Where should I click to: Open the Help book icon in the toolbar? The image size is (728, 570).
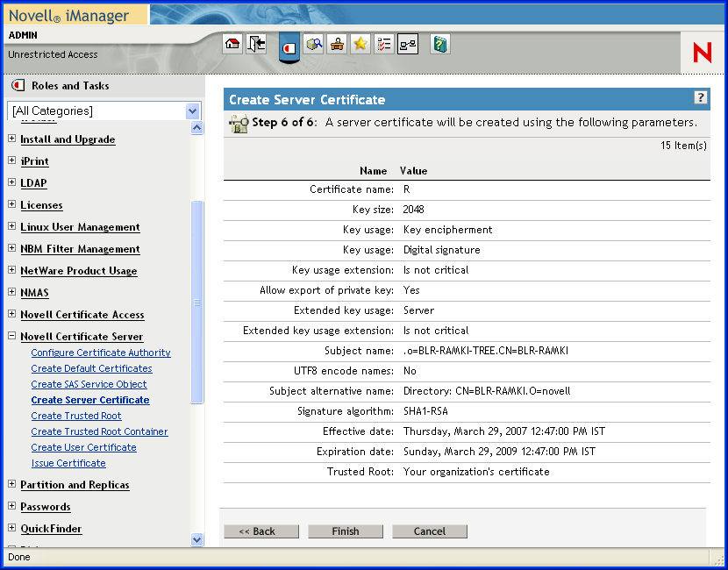click(440, 45)
